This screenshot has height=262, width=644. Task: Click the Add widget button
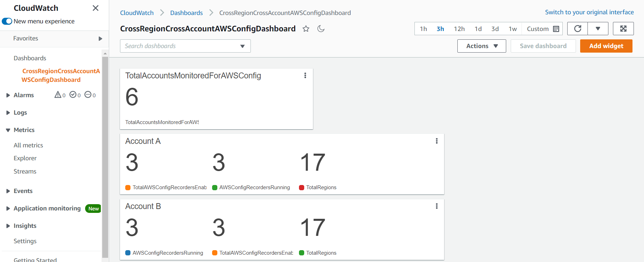[606, 46]
